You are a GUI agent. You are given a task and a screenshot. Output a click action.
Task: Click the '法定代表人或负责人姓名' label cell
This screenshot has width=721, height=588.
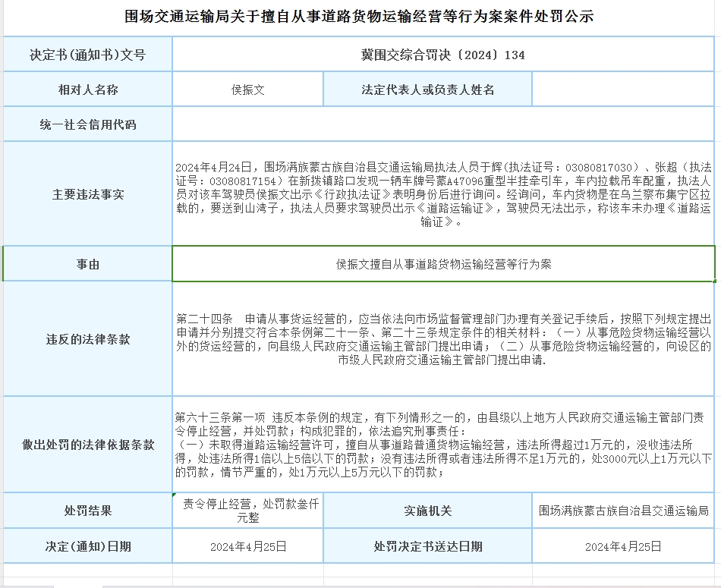pos(427,90)
